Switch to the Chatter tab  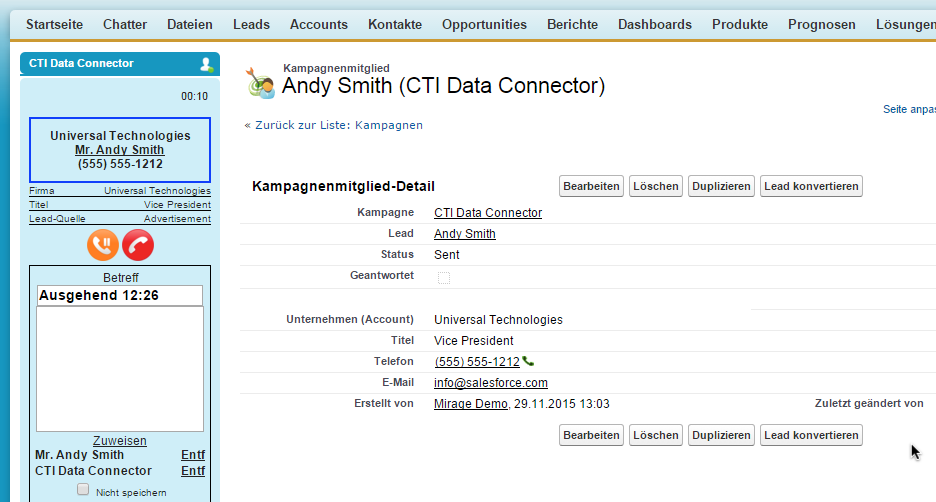pos(125,24)
